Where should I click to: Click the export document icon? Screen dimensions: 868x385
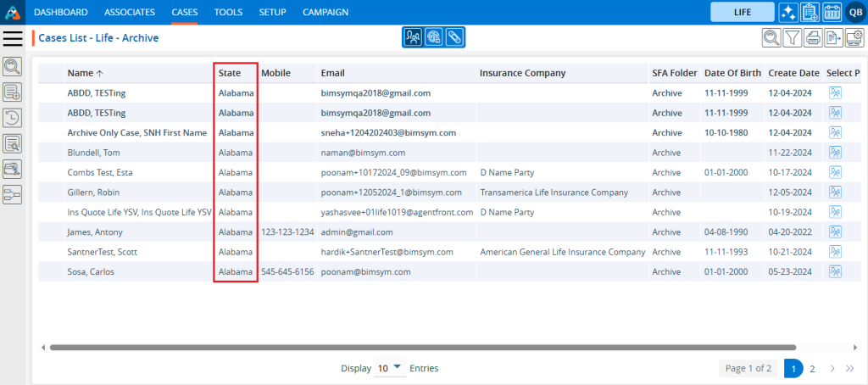tap(833, 37)
